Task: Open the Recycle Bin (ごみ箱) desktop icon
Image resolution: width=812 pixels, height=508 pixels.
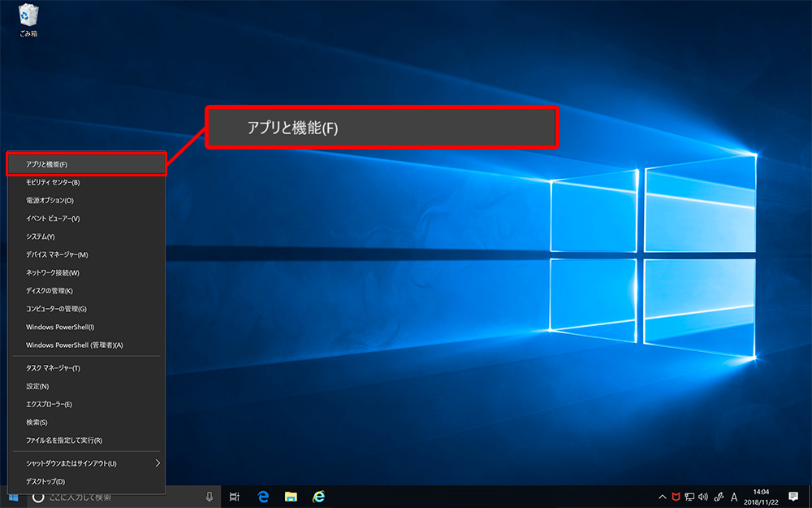Action: (x=28, y=20)
